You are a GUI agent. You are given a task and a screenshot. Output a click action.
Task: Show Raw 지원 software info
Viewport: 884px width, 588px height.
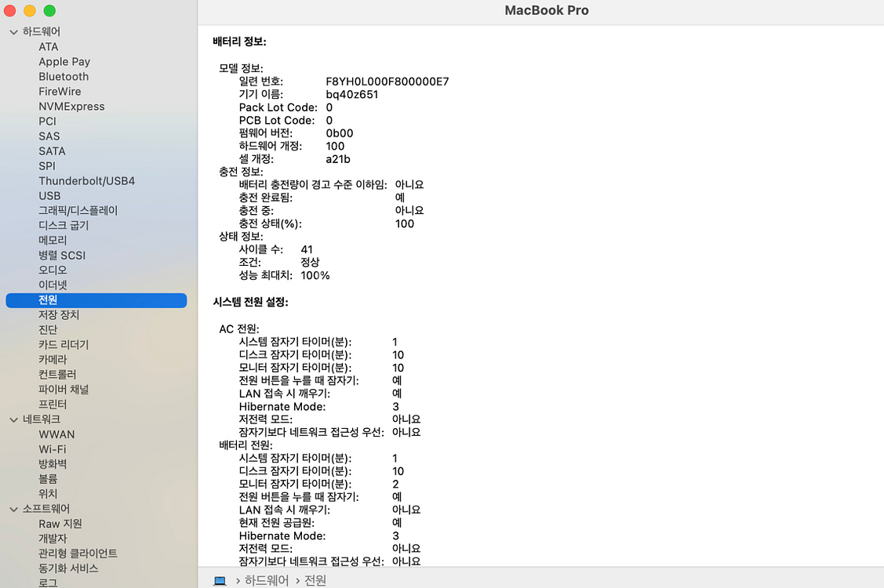(60, 524)
